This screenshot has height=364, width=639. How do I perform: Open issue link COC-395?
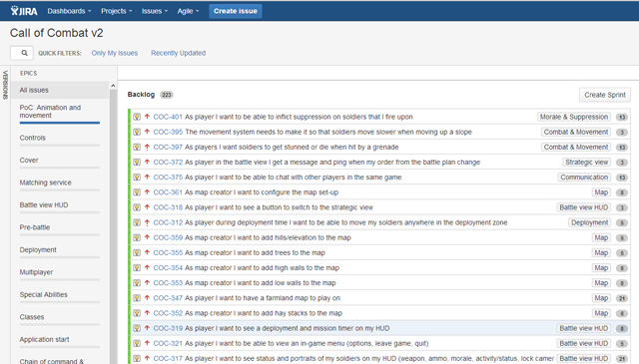click(x=168, y=132)
